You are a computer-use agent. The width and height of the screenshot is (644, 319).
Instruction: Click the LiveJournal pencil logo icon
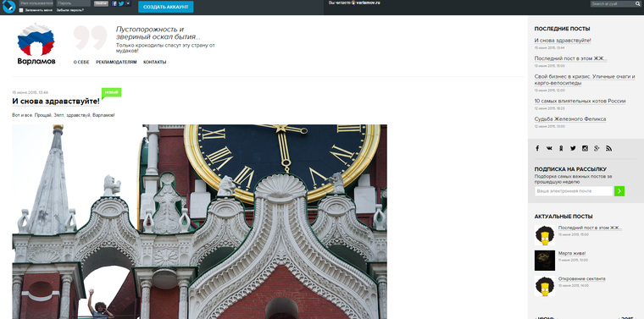tap(8, 7)
